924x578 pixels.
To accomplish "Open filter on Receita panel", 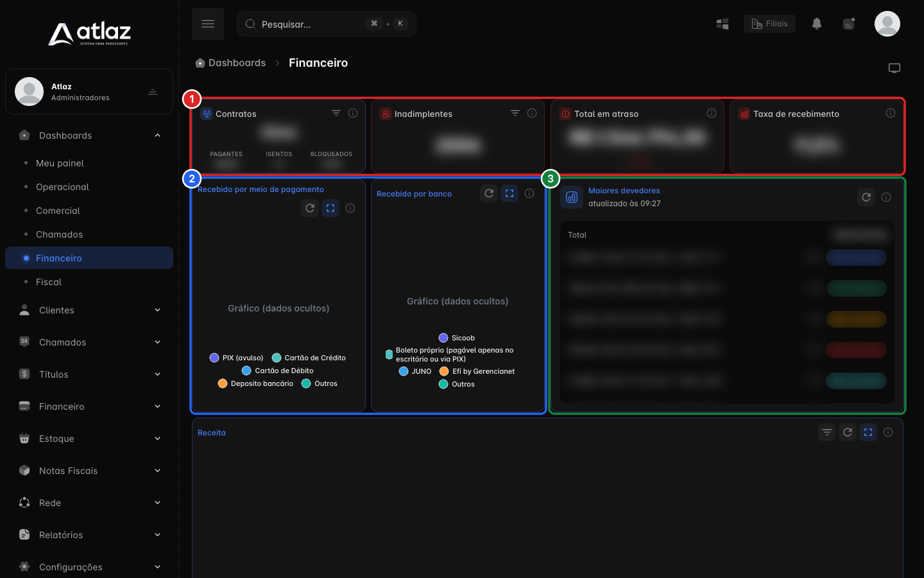I will [827, 432].
